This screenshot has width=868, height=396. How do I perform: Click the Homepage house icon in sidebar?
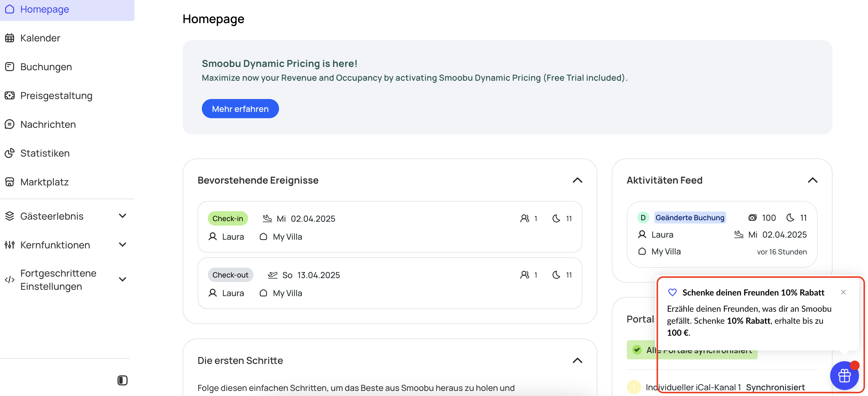point(9,9)
